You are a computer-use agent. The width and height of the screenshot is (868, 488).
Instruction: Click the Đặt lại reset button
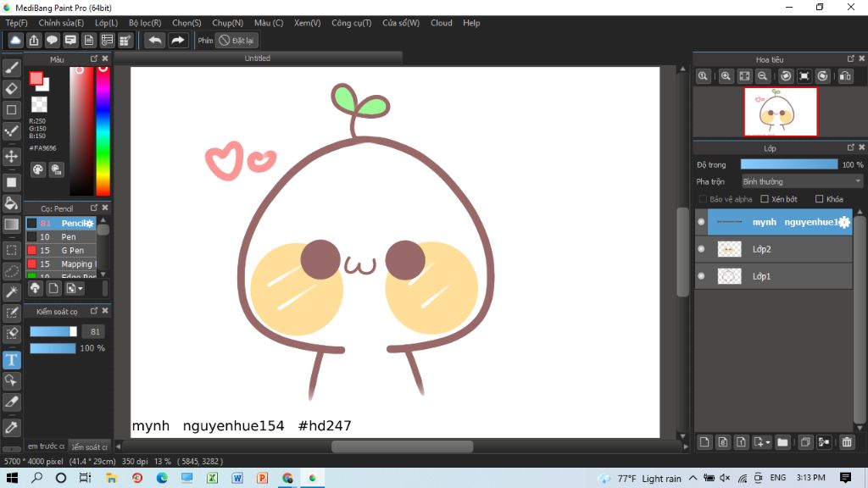tap(237, 41)
